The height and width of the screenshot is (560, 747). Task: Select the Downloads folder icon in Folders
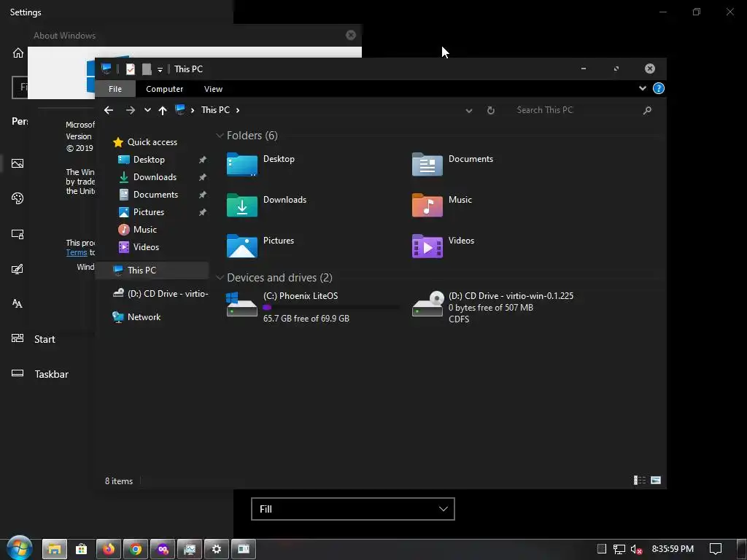click(242, 205)
